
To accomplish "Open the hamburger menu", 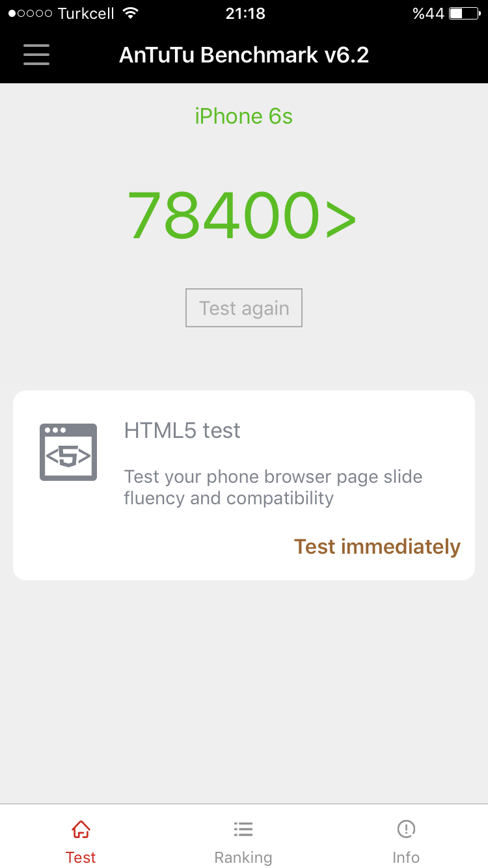I will pyautogui.click(x=36, y=55).
